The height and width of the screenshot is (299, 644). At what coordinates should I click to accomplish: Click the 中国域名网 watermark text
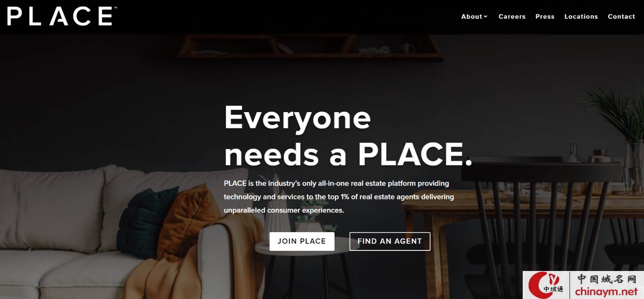click(607, 279)
